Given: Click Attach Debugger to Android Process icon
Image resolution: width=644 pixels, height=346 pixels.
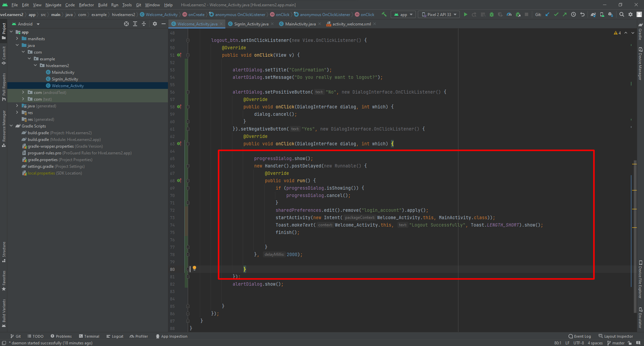Looking at the screenshot, I should coord(518,15).
